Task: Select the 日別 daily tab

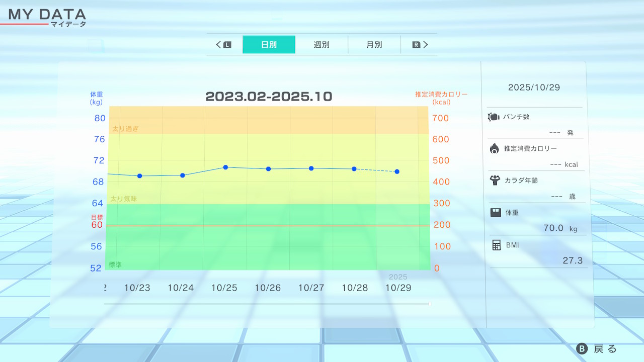Action: click(x=269, y=45)
